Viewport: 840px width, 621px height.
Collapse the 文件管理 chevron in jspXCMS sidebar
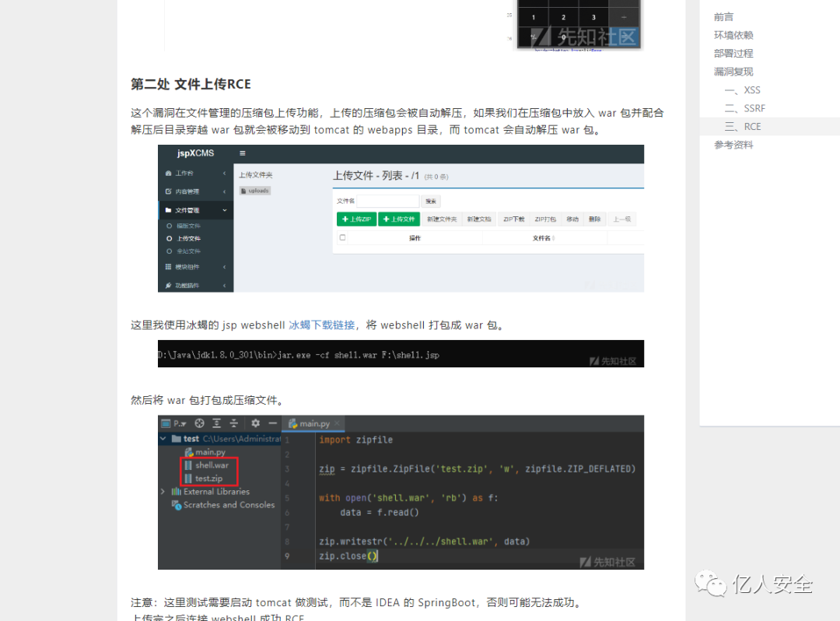pyautogui.click(x=225, y=210)
